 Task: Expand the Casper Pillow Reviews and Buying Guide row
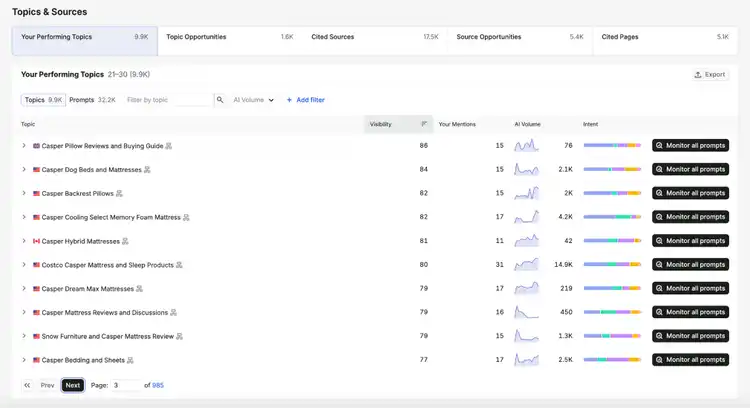coord(24,145)
